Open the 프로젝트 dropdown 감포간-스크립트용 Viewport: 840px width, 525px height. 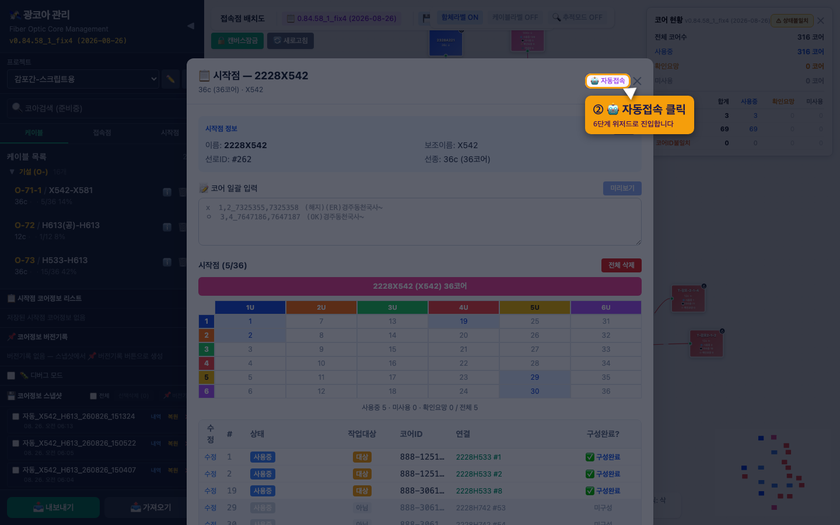tap(83, 79)
